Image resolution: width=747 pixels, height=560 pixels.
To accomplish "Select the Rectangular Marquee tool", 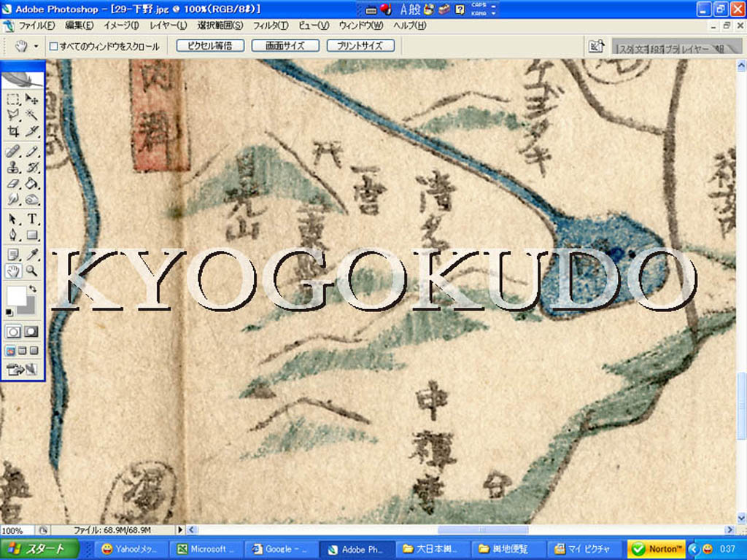I will click(x=13, y=99).
